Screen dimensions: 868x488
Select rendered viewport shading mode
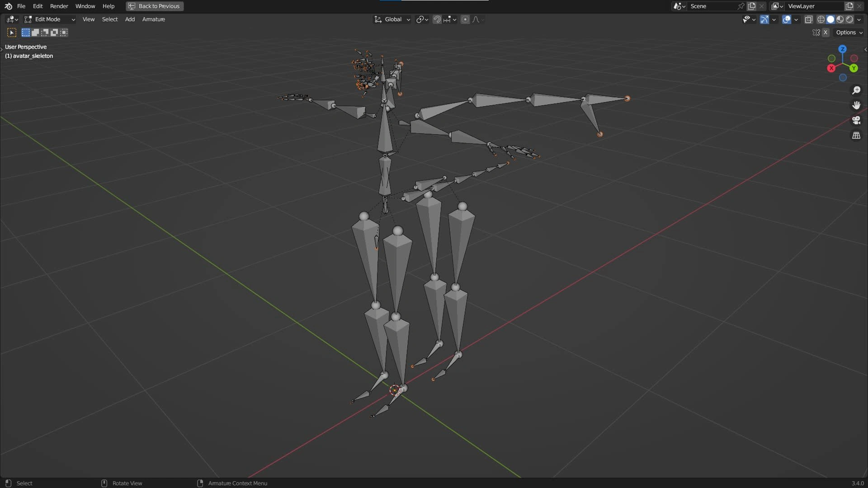pos(849,19)
